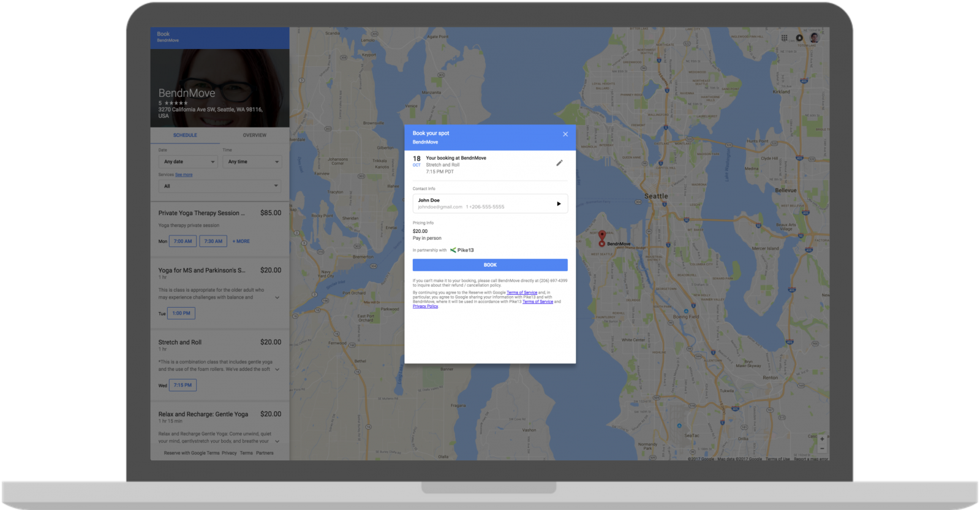Click the Bellevue label on the map
The width and height of the screenshot is (980, 510).
pyautogui.click(x=786, y=190)
